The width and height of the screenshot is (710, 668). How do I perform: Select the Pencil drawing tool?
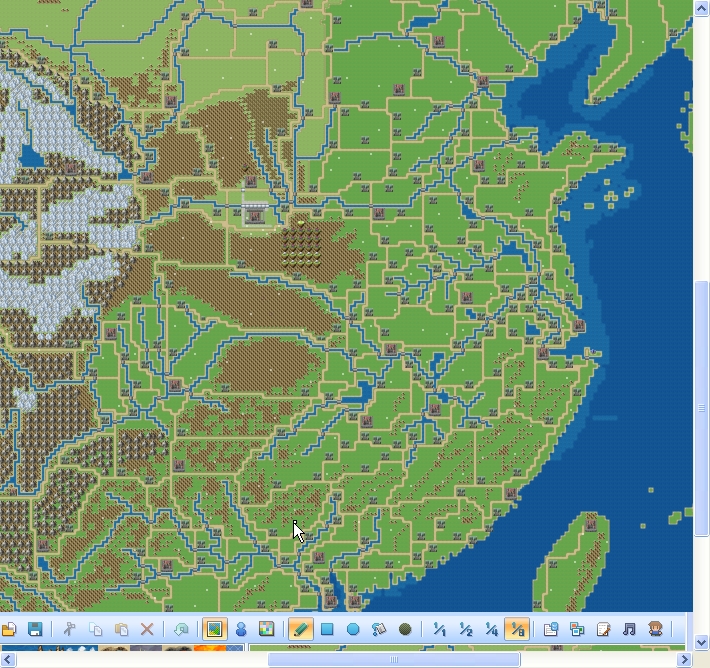301,629
